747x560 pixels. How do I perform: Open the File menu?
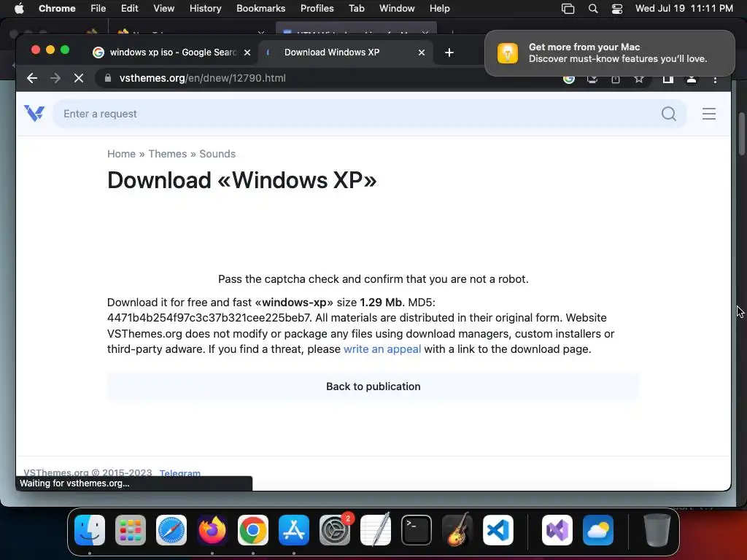(x=98, y=9)
